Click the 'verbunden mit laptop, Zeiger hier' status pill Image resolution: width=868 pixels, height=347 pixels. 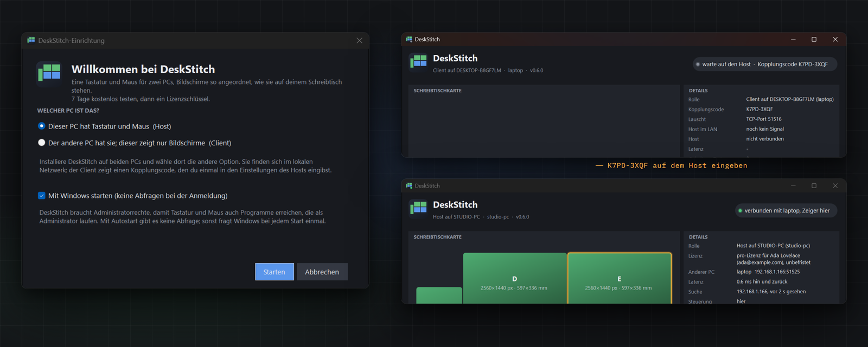(x=786, y=210)
